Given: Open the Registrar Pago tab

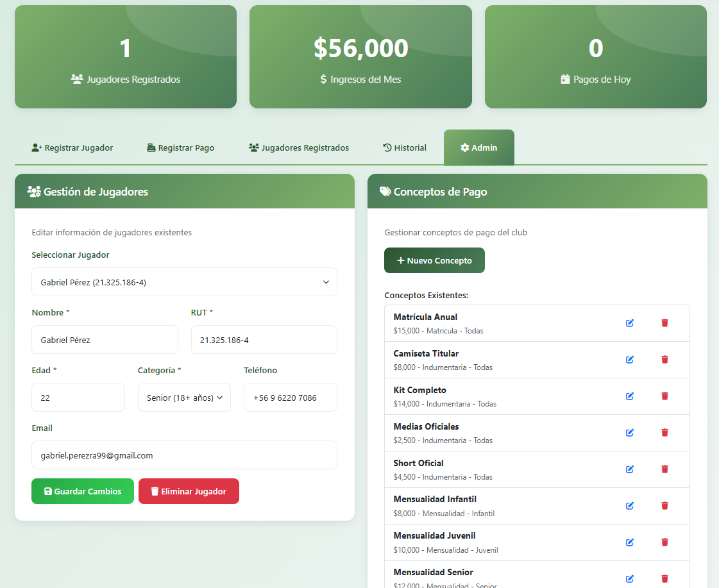Looking at the screenshot, I should coord(180,148).
